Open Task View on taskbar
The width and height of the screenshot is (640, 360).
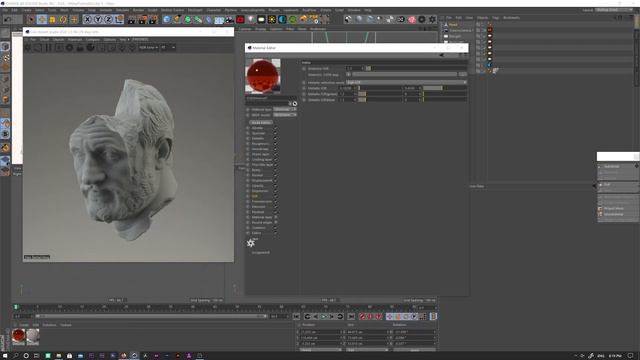pos(36,356)
